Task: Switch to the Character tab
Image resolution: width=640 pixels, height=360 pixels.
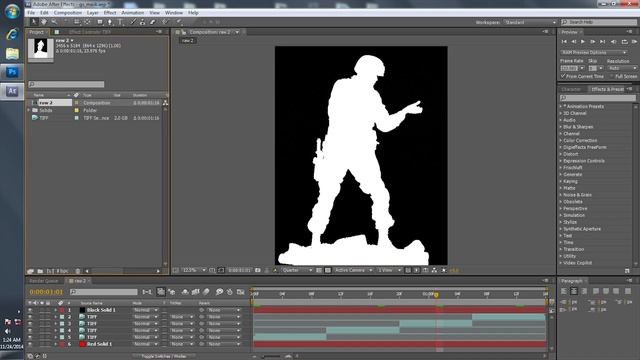Action: pyautogui.click(x=571, y=89)
